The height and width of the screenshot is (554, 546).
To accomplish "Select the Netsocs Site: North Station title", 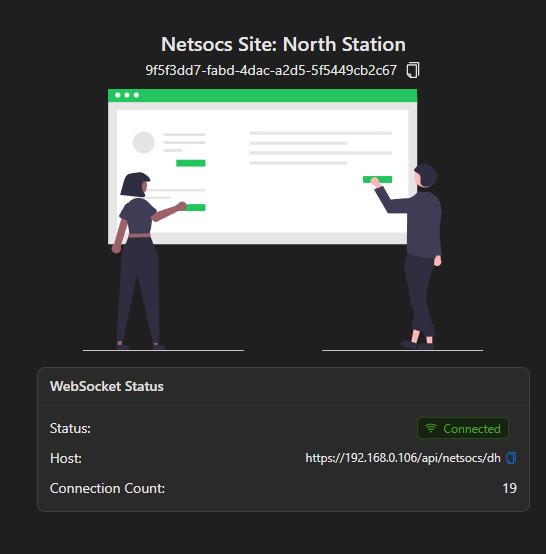I will (283, 45).
